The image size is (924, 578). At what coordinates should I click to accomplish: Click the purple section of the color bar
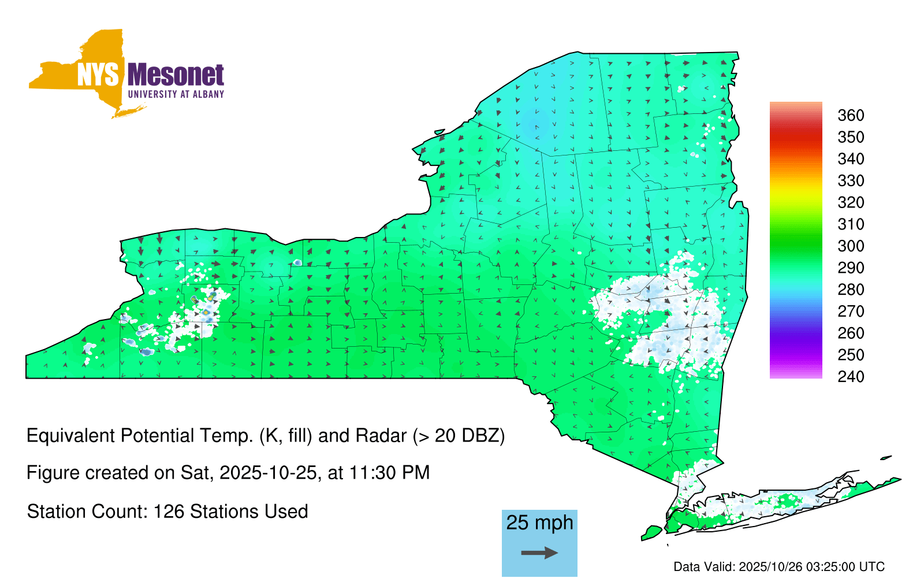click(x=795, y=341)
